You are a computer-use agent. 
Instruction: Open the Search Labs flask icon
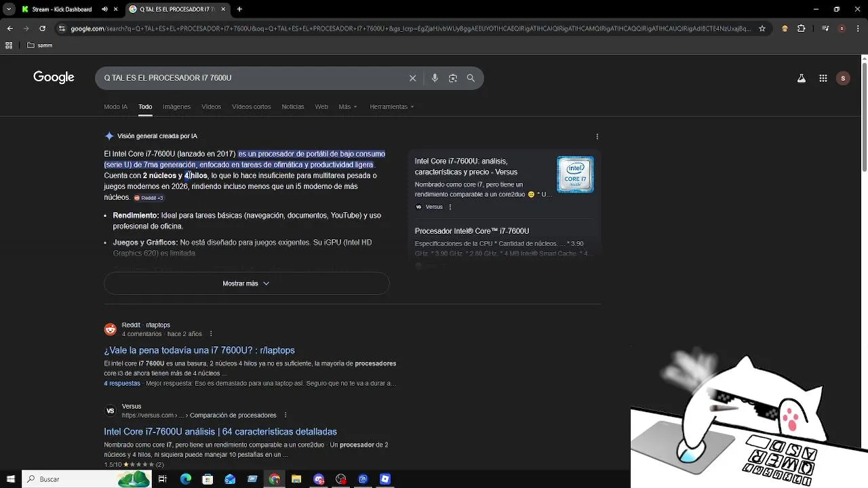801,78
